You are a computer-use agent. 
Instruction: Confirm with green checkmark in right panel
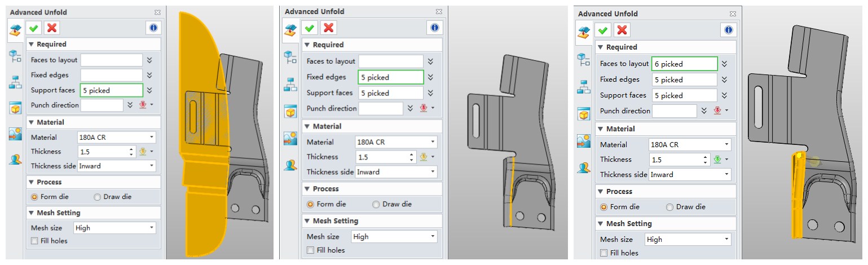pyautogui.click(x=603, y=30)
